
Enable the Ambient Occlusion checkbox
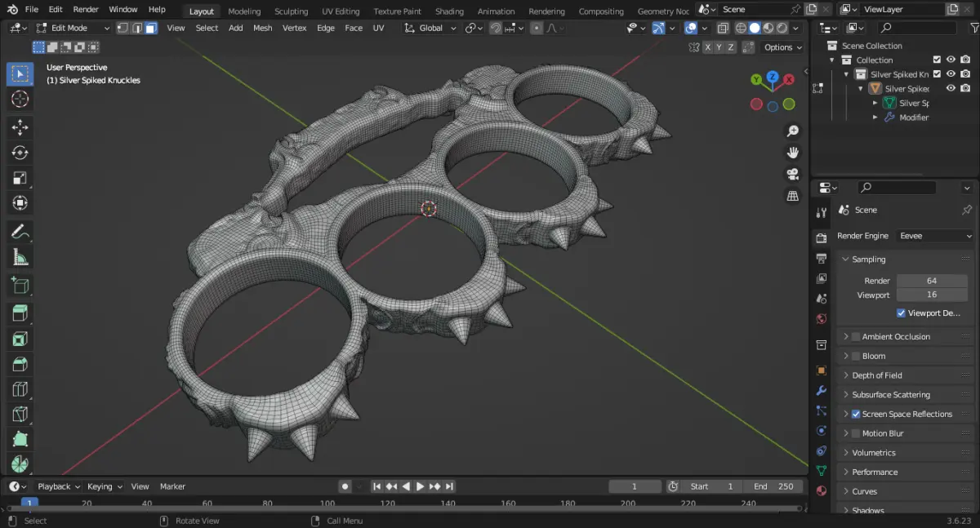coord(856,337)
